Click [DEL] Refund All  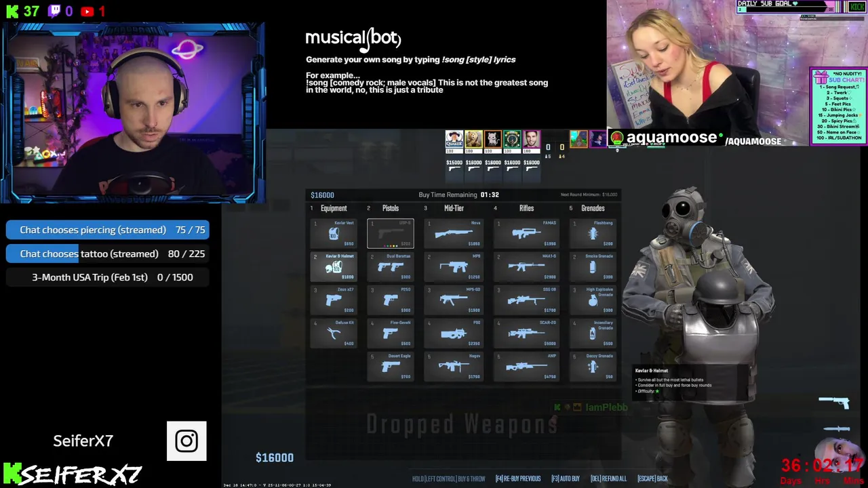[608, 479]
